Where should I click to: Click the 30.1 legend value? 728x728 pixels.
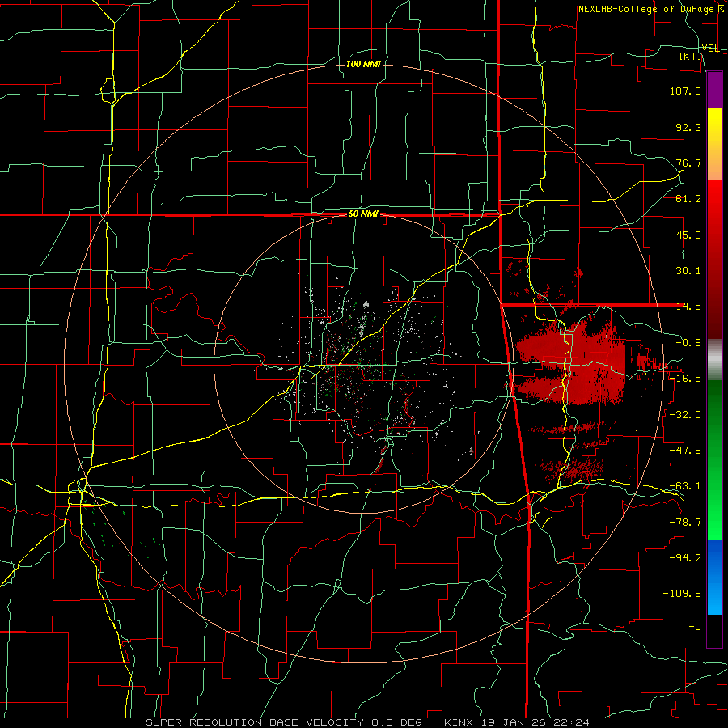[688, 271]
